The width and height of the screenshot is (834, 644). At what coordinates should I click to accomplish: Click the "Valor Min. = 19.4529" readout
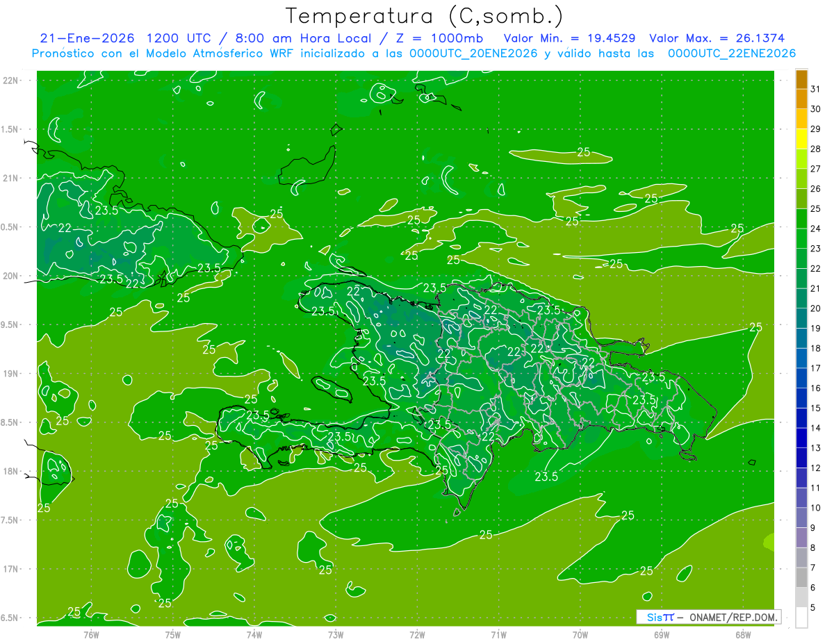pyautogui.click(x=571, y=38)
